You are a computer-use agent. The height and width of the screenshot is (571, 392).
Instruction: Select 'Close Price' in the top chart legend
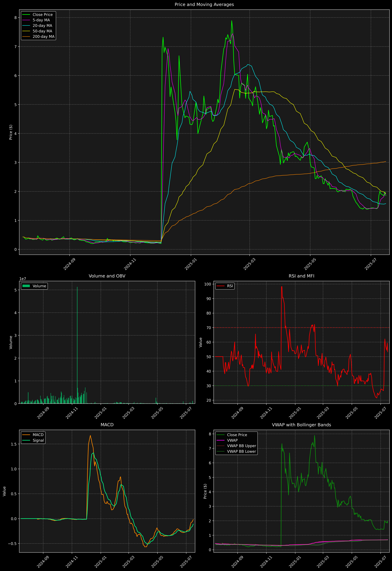pos(43,15)
